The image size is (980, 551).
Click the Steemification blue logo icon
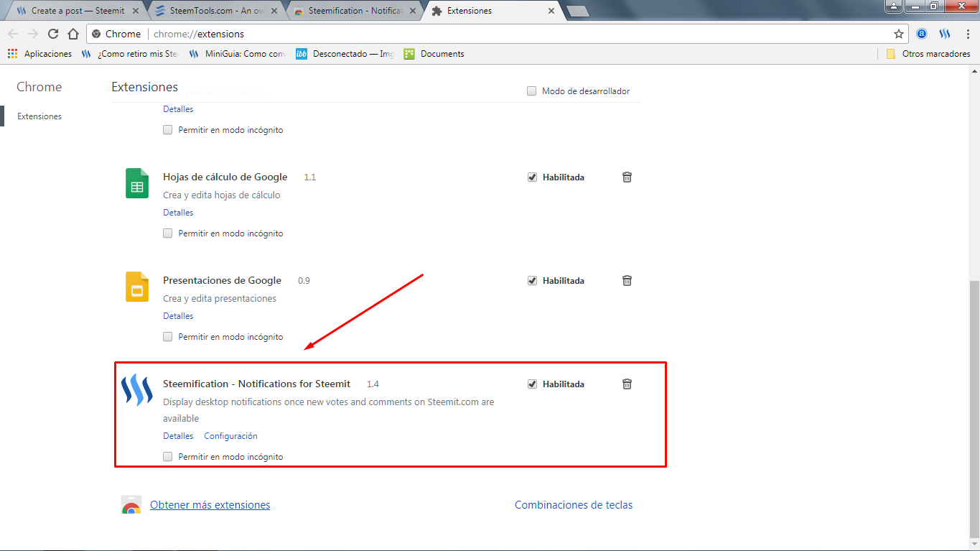click(136, 390)
